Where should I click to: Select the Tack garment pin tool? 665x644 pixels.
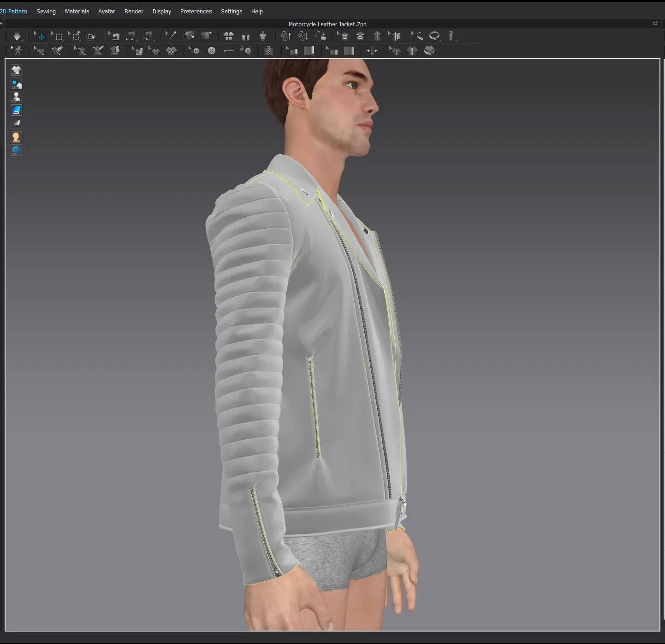pos(206,36)
